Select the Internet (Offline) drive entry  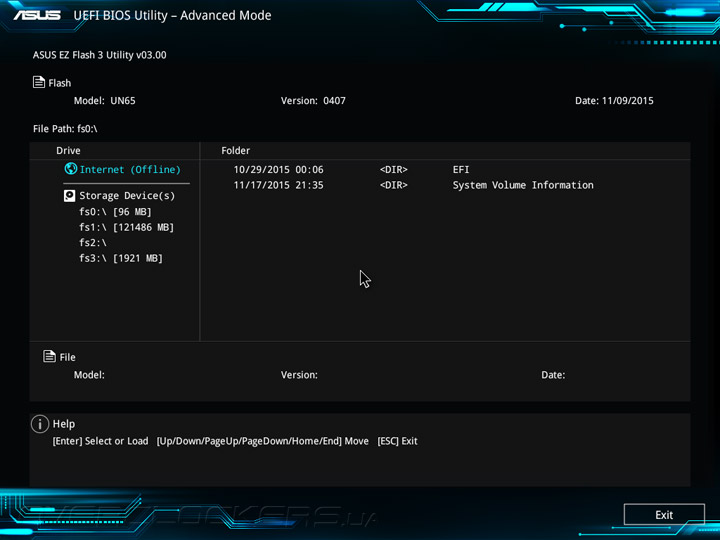click(x=130, y=169)
